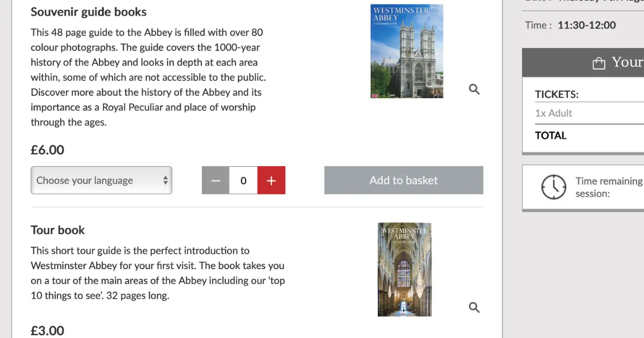Click the £6.00 price label
644x338 pixels.
click(x=47, y=150)
